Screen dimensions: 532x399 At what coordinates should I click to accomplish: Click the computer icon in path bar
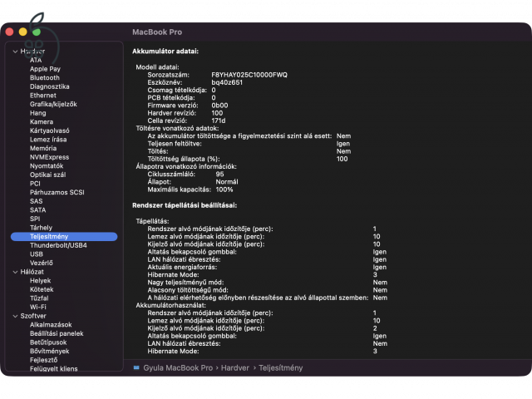(136, 367)
